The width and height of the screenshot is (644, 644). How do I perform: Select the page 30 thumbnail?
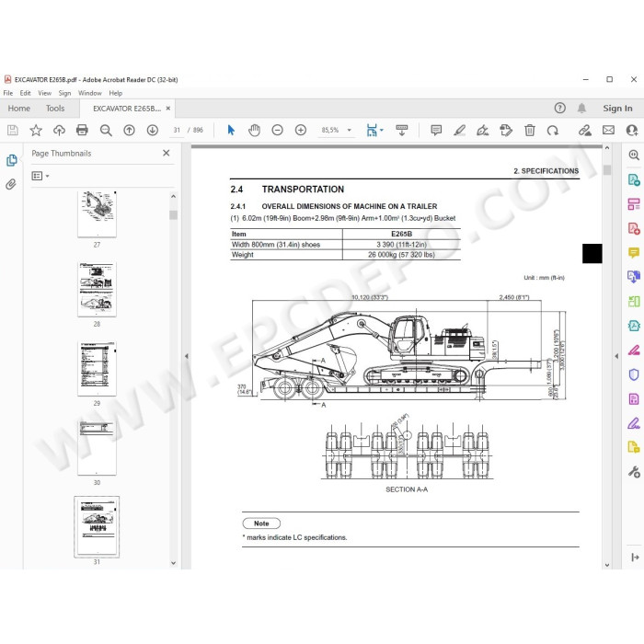97,448
